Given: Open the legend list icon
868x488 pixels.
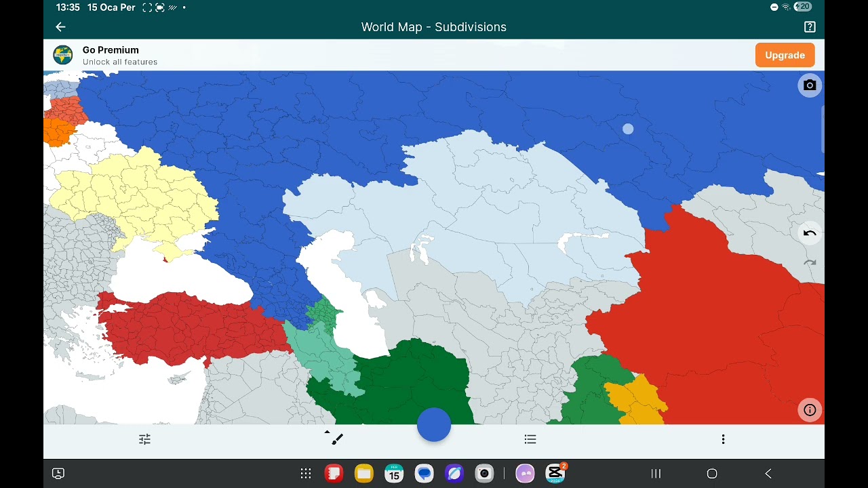Looking at the screenshot, I should click(x=530, y=439).
